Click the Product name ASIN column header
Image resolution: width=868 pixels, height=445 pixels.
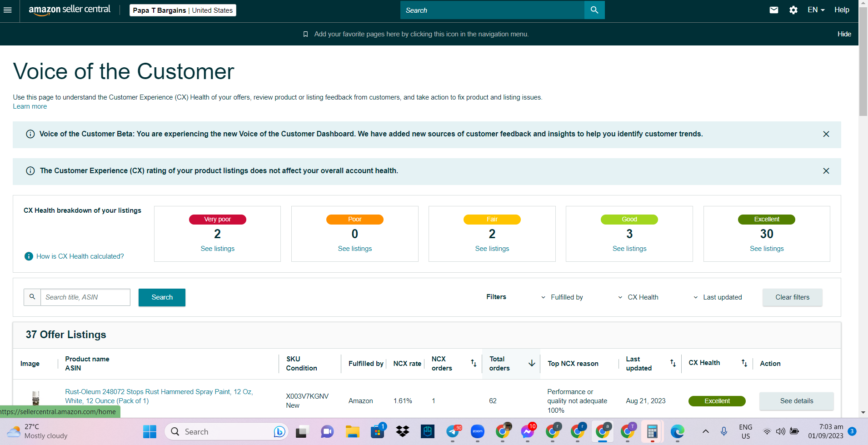pyautogui.click(x=87, y=364)
